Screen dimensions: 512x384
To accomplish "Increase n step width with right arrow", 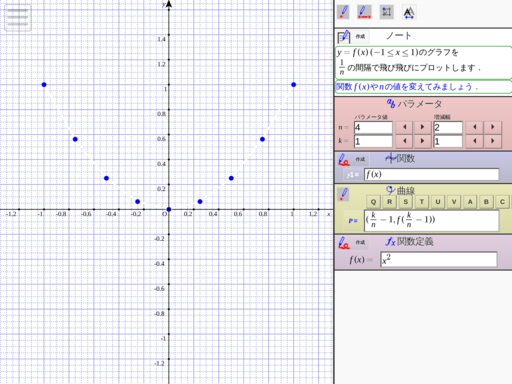I will pyautogui.click(x=493, y=127).
